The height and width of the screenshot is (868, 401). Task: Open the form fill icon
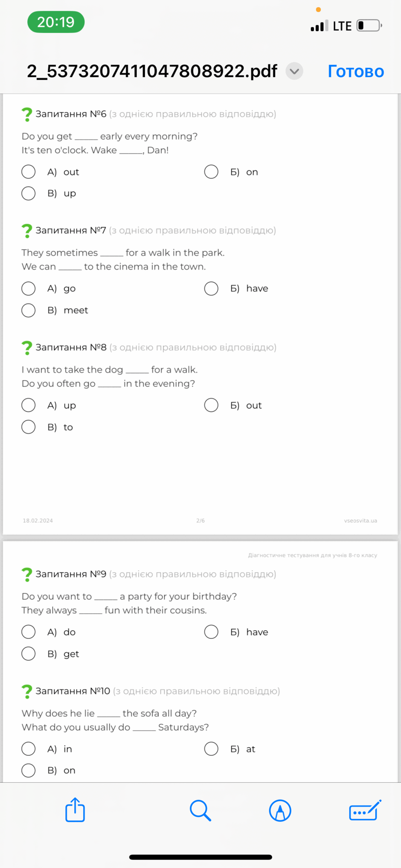point(365,810)
